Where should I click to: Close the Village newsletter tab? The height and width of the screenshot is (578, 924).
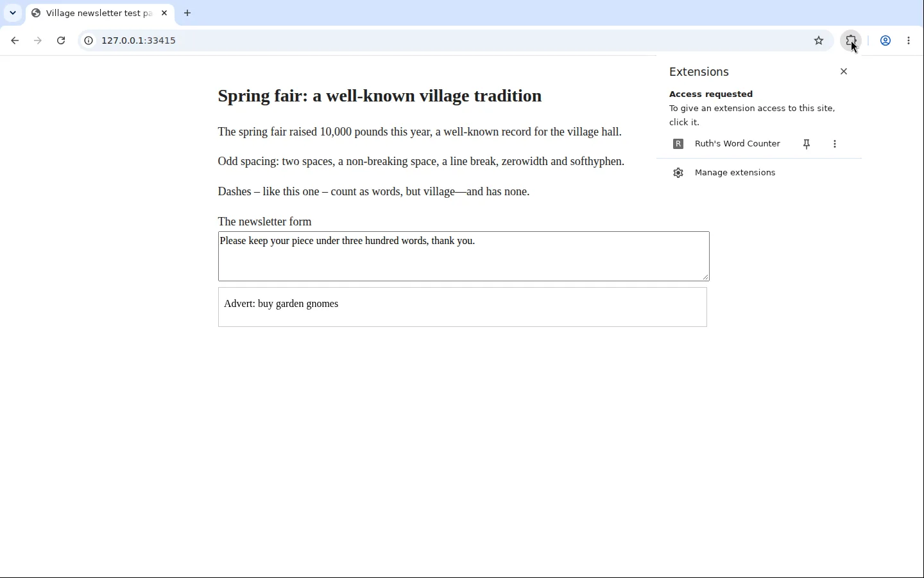click(x=165, y=13)
